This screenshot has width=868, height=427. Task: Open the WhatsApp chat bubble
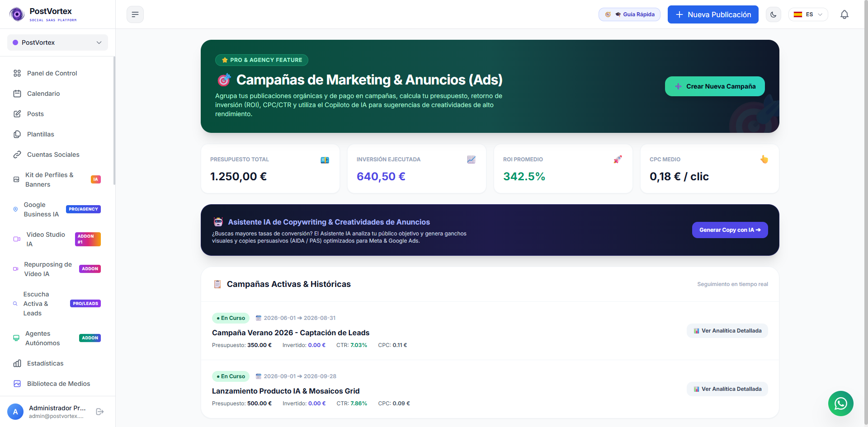pyautogui.click(x=840, y=403)
